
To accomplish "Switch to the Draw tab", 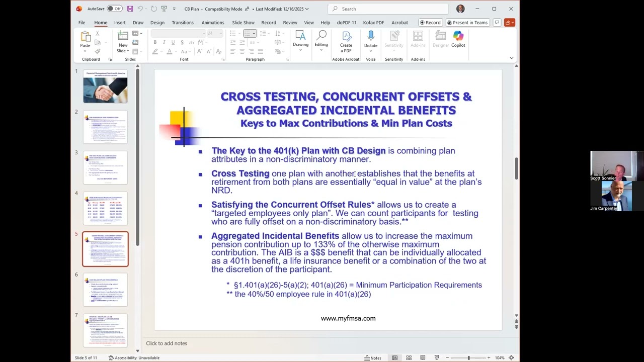I will pyautogui.click(x=138, y=23).
